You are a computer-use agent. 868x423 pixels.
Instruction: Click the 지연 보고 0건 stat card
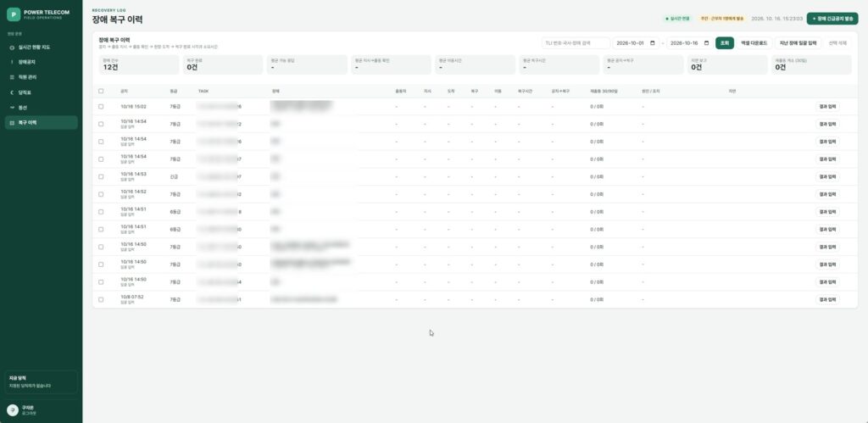point(726,64)
